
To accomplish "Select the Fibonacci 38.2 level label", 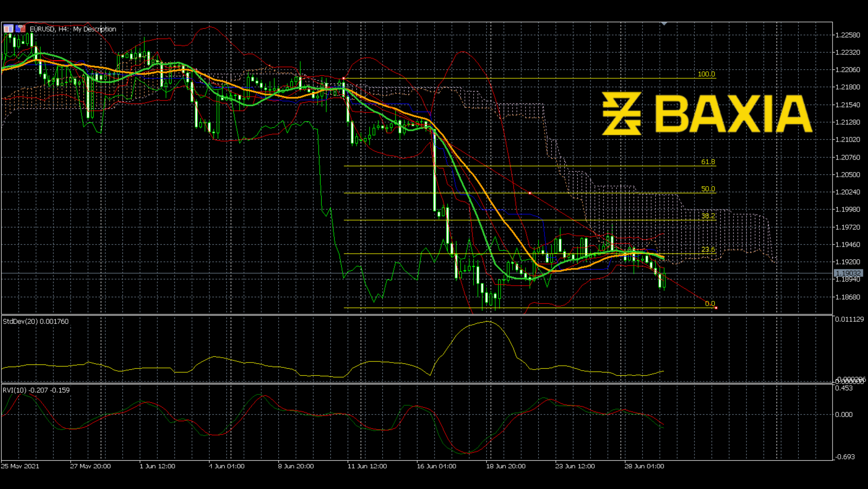I will (708, 216).
